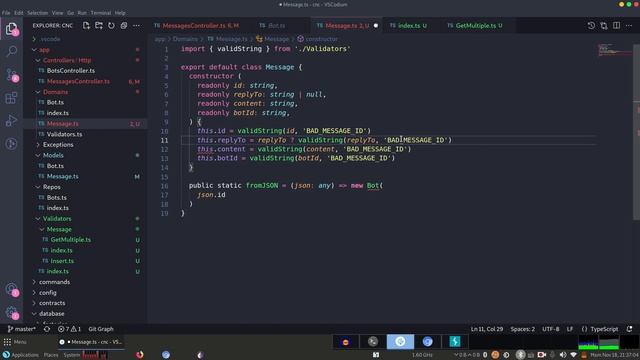Open the Git Graph activity bar icon

point(11,144)
